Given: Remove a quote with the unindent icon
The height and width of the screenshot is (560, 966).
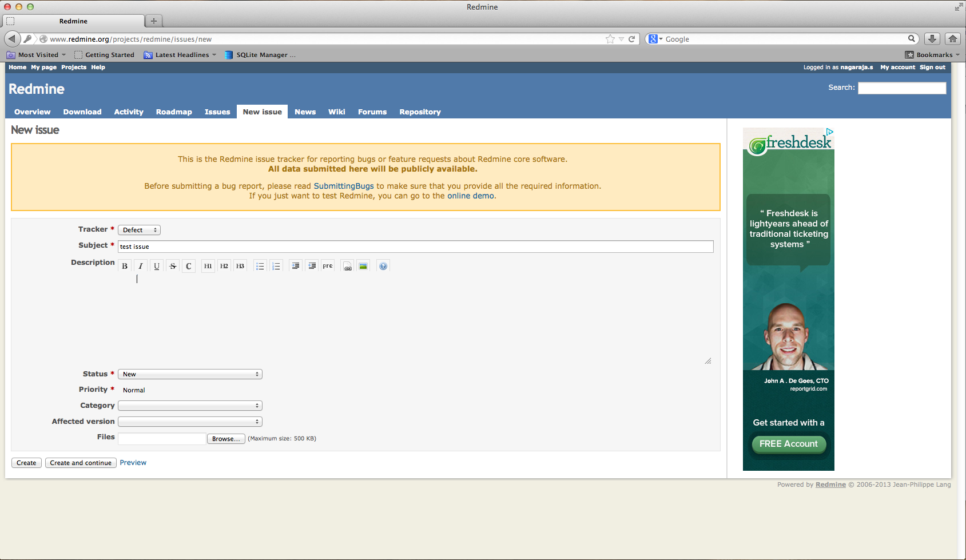Looking at the screenshot, I should [312, 266].
